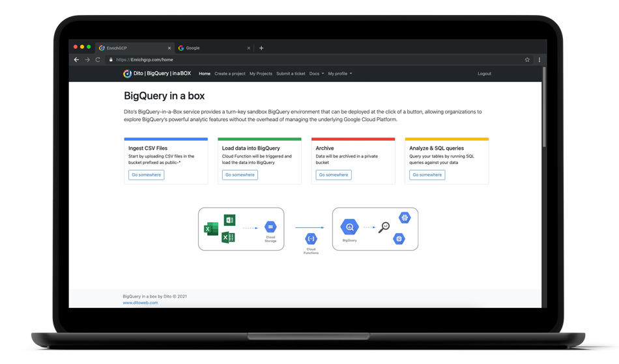619x364 pixels.
Task: Click the lower blue hexagon chip icon
Action: click(x=399, y=238)
